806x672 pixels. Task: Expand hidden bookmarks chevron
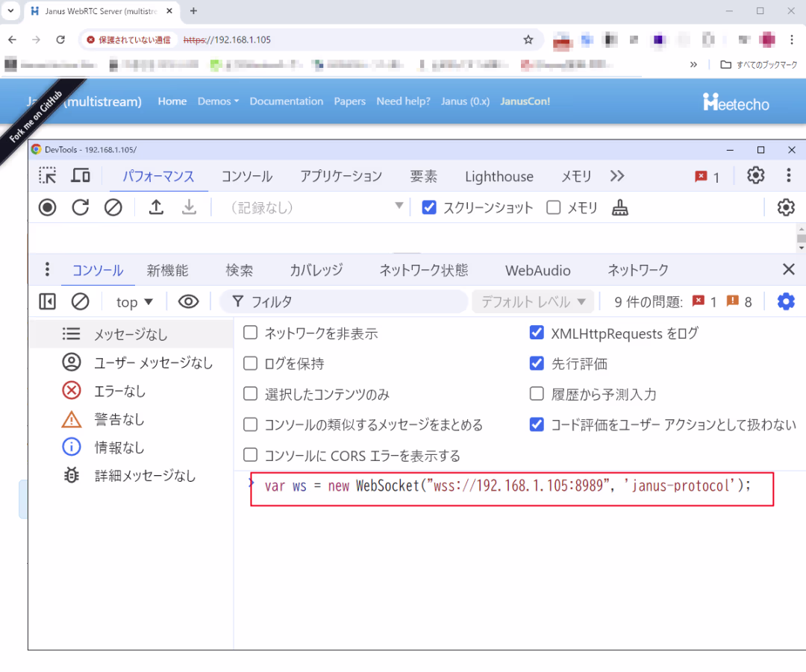(x=693, y=64)
